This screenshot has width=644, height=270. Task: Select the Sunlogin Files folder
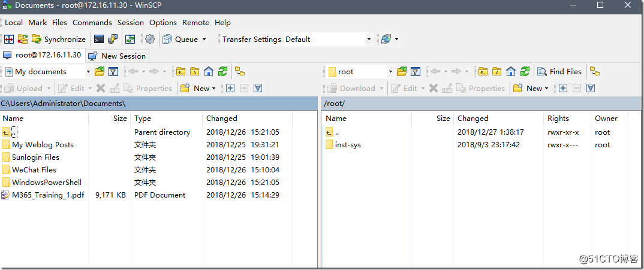point(35,157)
